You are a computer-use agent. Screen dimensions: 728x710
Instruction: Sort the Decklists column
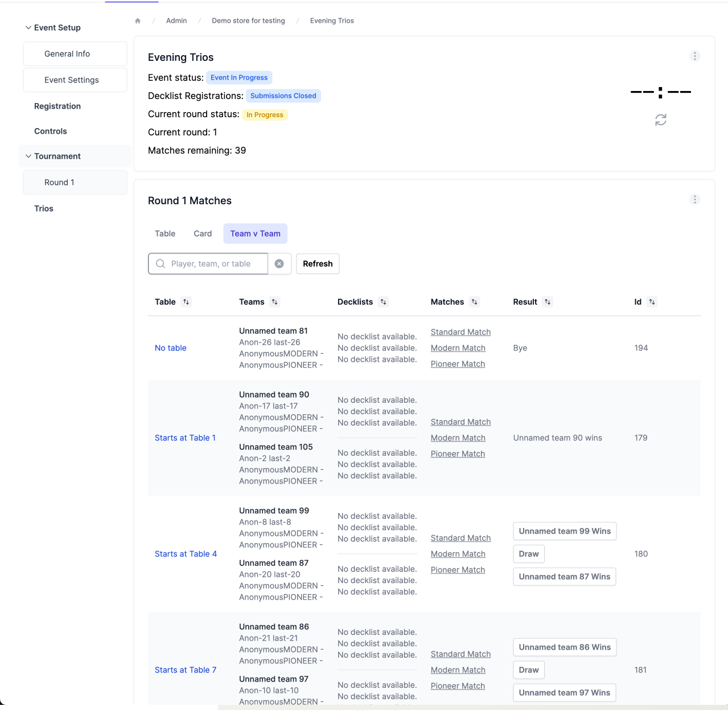tap(384, 302)
